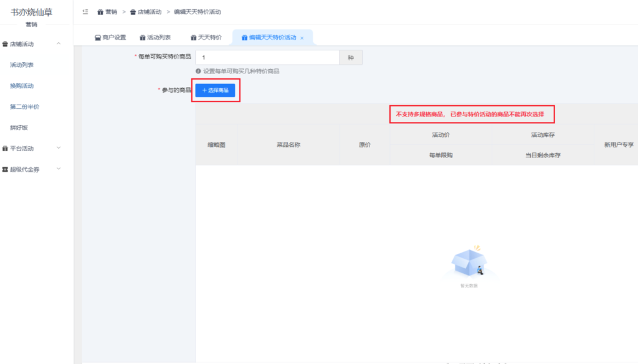
Task: Expand the 超级代金券 sidebar section
Action: tap(59, 169)
